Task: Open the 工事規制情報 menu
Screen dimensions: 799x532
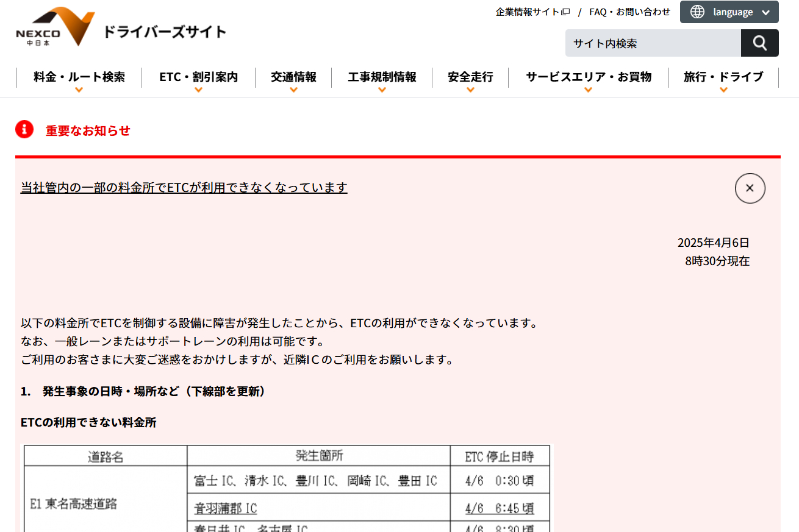Action: [x=382, y=77]
